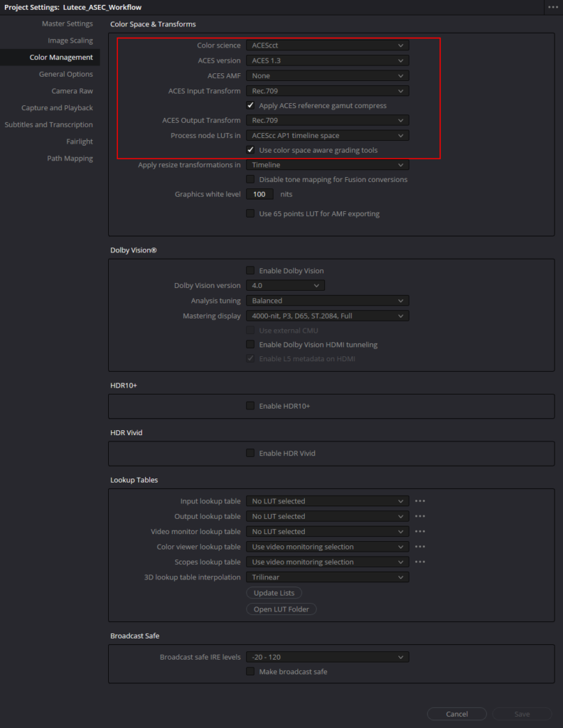563x728 pixels.
Task: Open the Mastering display dropdown
Action: pos(327,316)
